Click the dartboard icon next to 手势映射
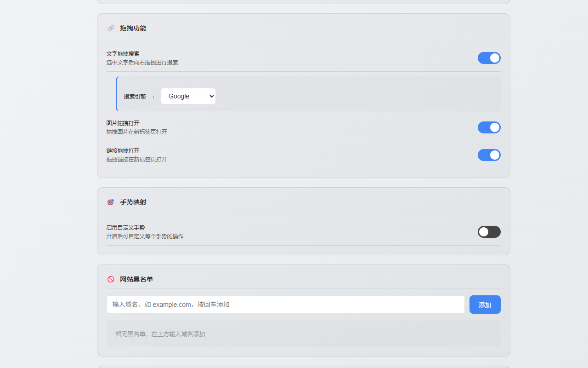Screen dimensions: 588x368 (111, 202)
